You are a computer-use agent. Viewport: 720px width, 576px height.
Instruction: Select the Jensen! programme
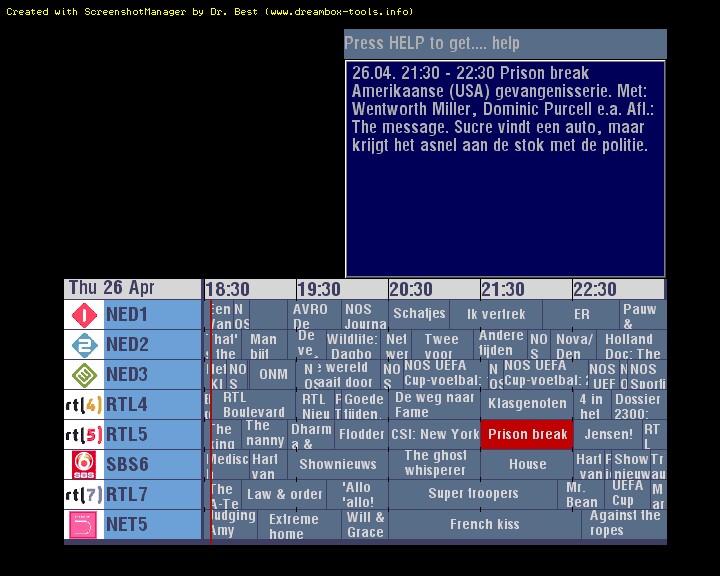coord(608,435)
